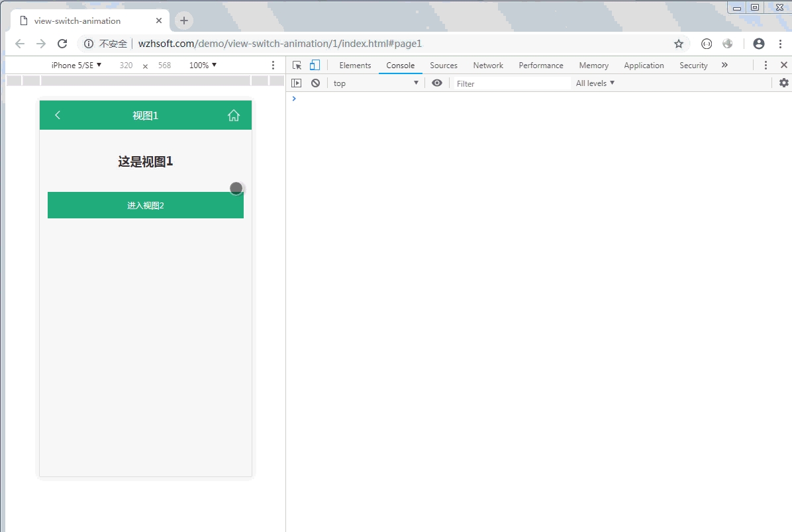Show the console sidebar
Viewport: 792px width, 532px height.
pyautogui.click(x=297, y=83)
